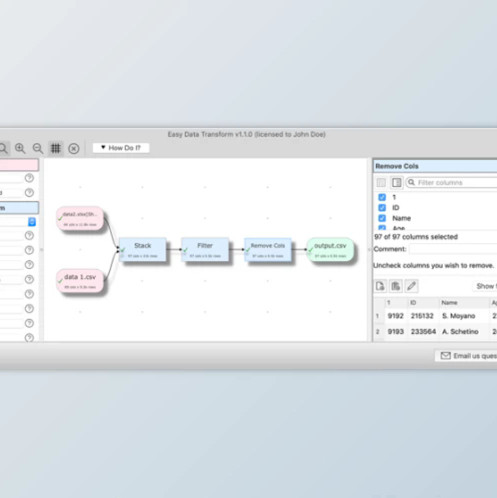
Task: Click the table cell 9193
Action: [x=396, y=332]
